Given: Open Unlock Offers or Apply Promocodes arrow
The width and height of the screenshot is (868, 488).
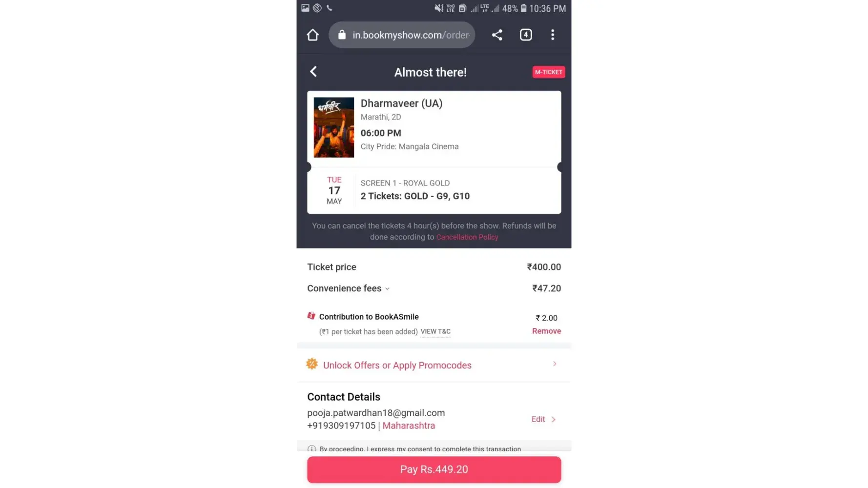Looking at the screenshot, I should coord(555,364).
